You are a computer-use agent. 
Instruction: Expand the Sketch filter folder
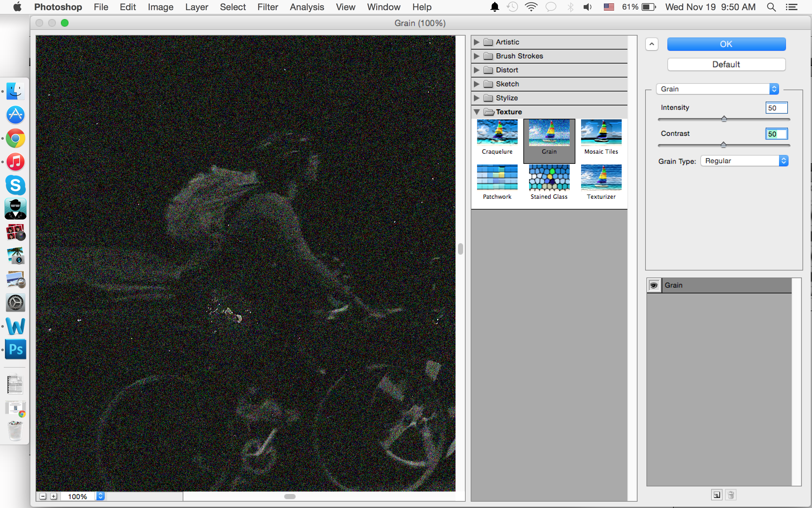(x=476, y=84)
